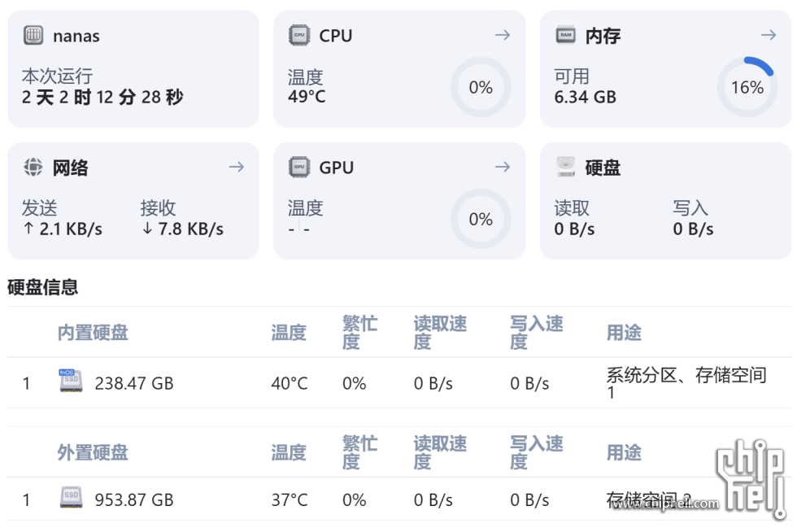Click the 硬盘信息 section heading
The height and width of the screenshot is (532, 797).
[x=42, y=286]
